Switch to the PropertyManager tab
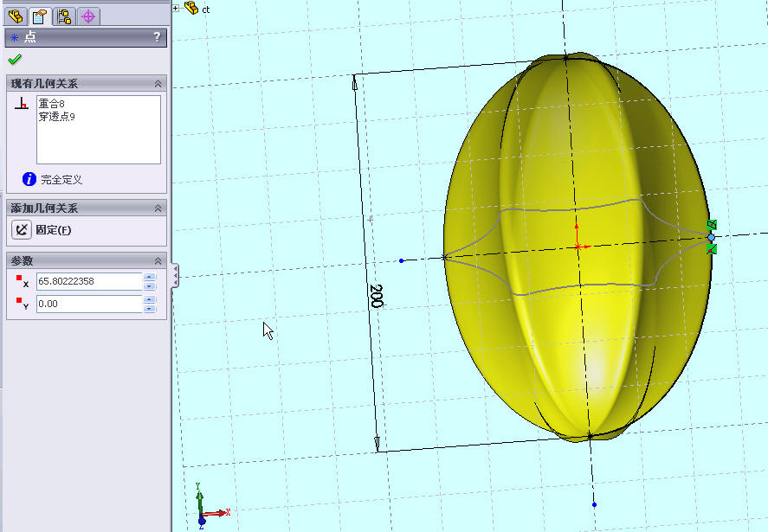The width and height of the screenshot is (768, 532). 40,16
